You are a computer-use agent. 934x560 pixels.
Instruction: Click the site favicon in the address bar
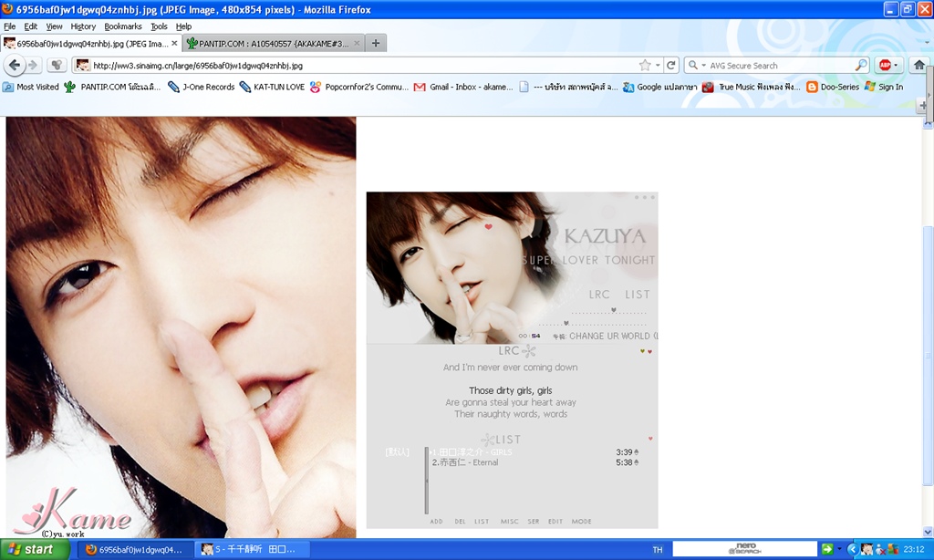83,65
